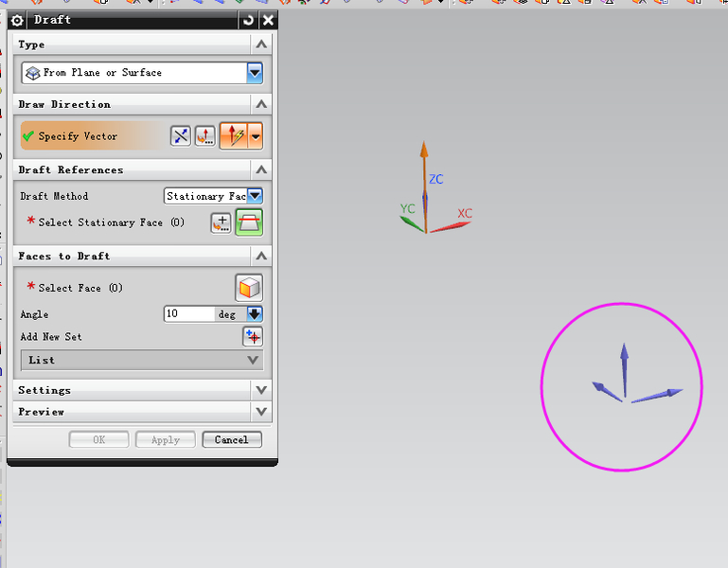Image resolution: width=728 pixels, height=568 pixels.
Task: Open the Type dropdown list
Action: click(254, 73)
